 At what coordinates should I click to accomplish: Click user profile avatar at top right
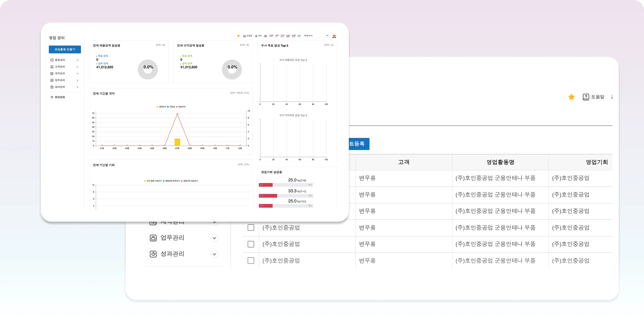tap(334, 36)
